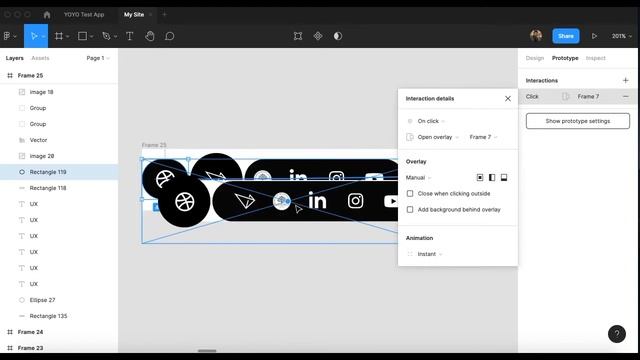Screen dimensions: 640x360
Task: Enable Add background behind overlay
Action: [x=410, y=209]
